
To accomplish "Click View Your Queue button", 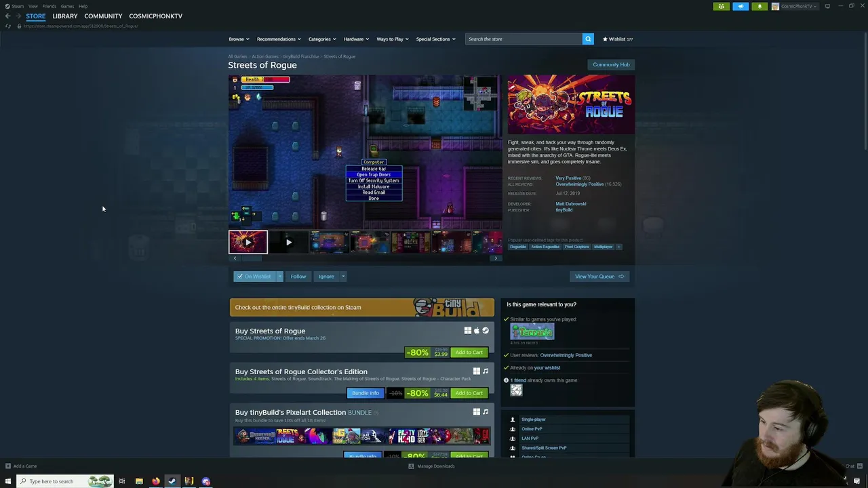I will pos(599,277).
